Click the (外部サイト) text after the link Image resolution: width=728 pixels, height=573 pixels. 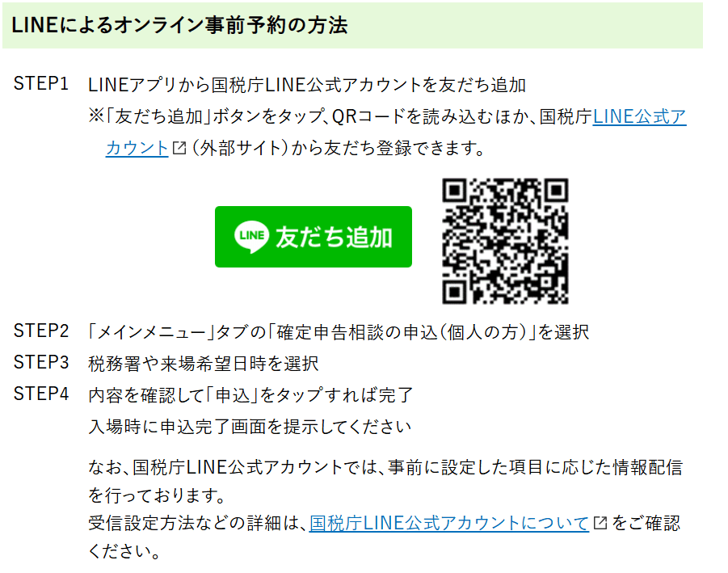240,148
